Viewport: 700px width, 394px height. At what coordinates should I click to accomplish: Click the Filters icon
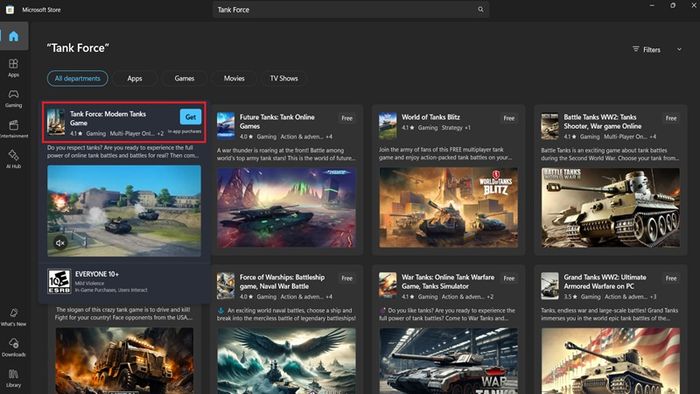click(x=636, y=49)
